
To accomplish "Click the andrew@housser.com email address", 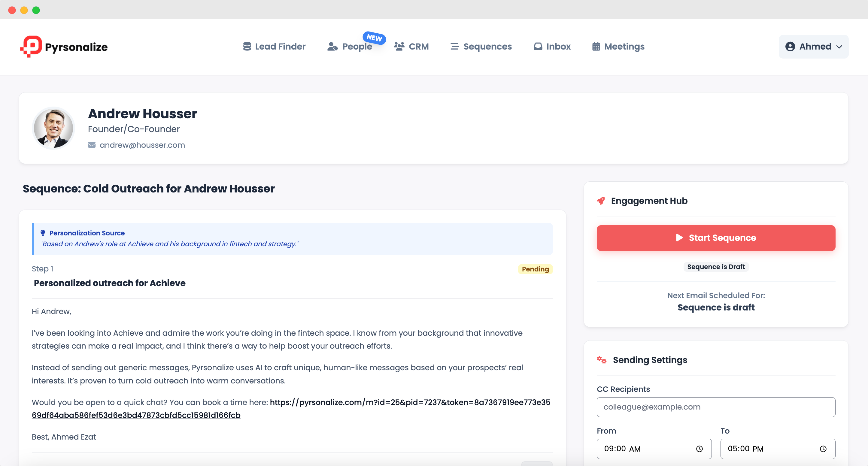I will point(142,145).
